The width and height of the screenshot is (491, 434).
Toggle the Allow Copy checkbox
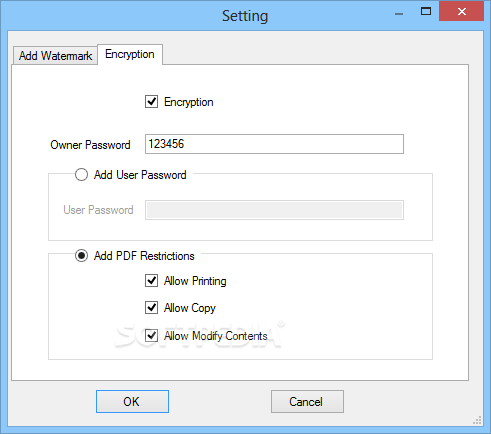click(152, 307)
